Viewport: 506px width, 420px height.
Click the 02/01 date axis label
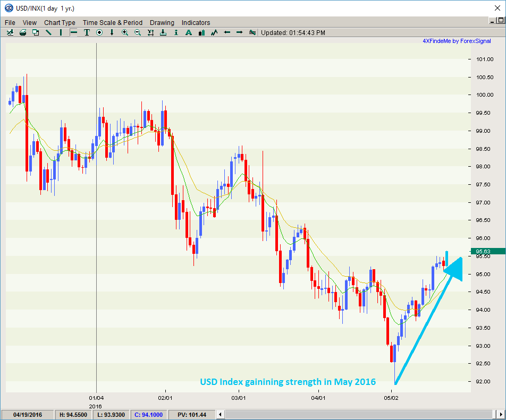(x=165, y=398)
